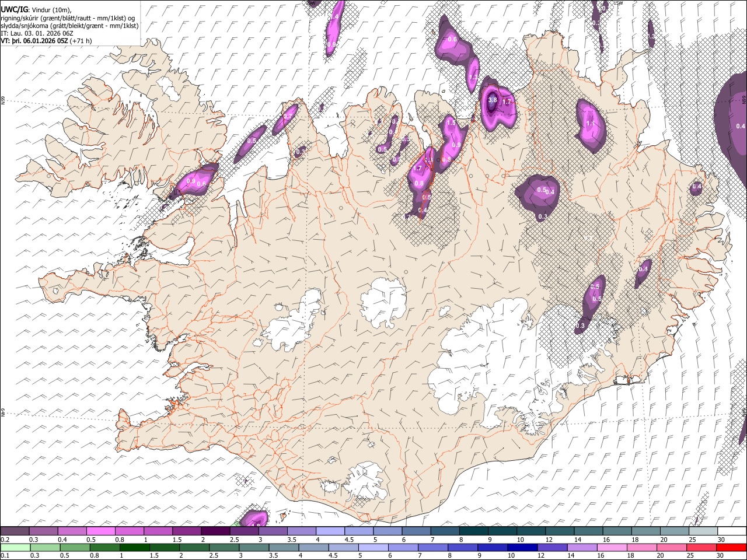Pick the lower scale swatch between 2.5 and 3

pyautogui.click(x=225, y=548)
